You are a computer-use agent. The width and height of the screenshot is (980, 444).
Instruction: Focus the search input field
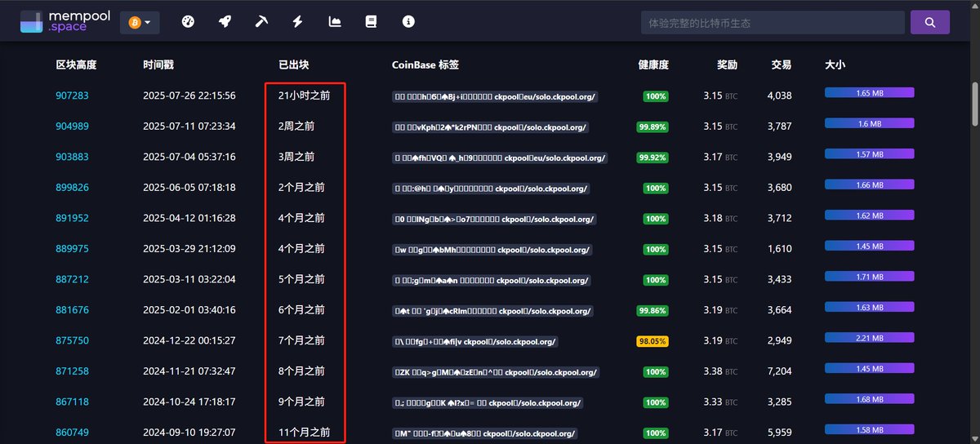coord(773,23)
